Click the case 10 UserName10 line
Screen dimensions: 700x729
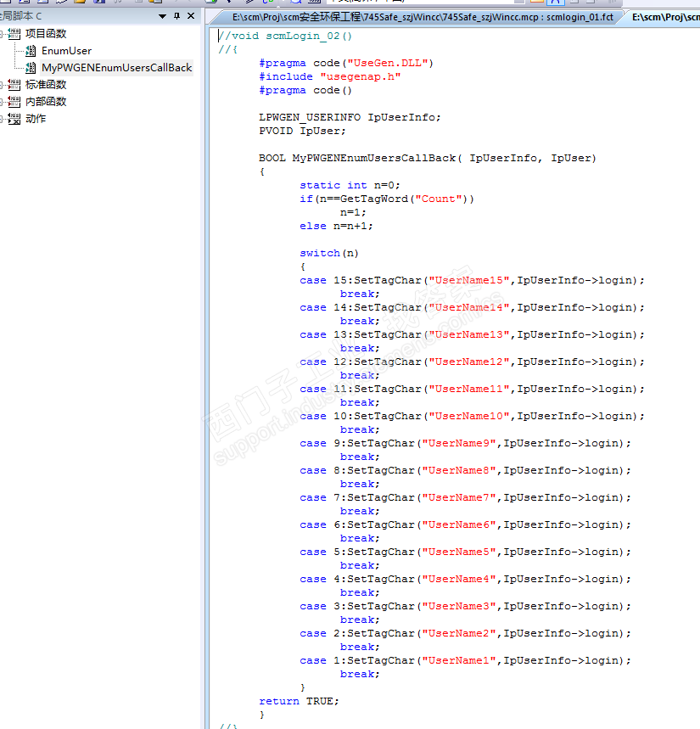473,416
